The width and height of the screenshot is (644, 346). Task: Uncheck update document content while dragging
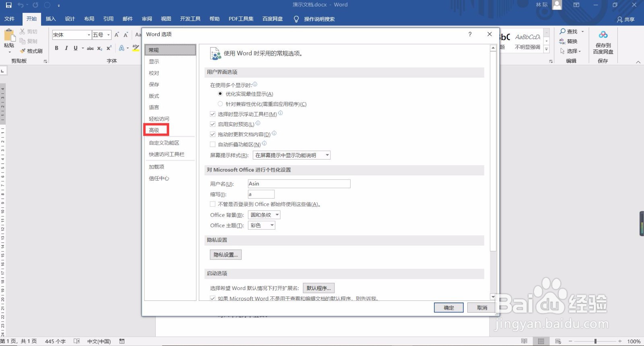[x=213, y=134]
